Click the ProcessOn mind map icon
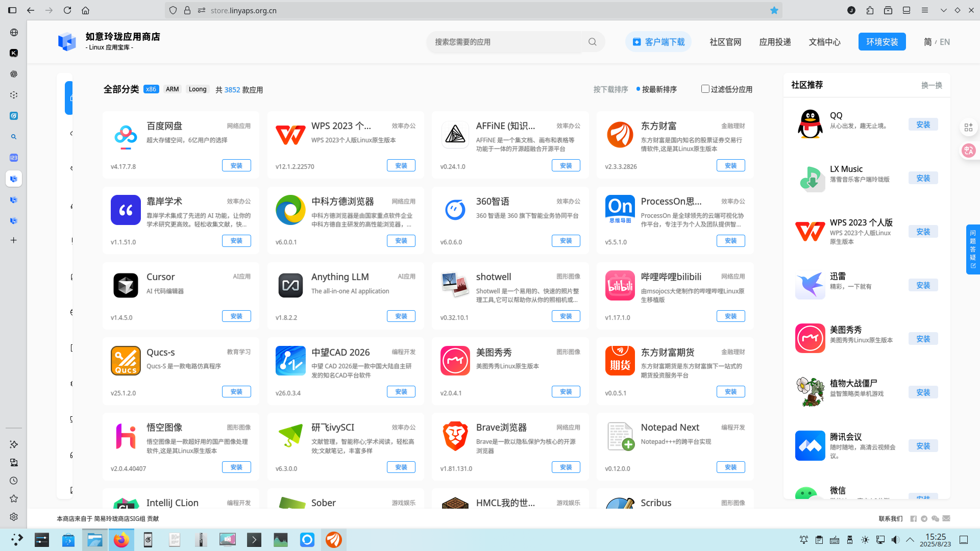 620,210
